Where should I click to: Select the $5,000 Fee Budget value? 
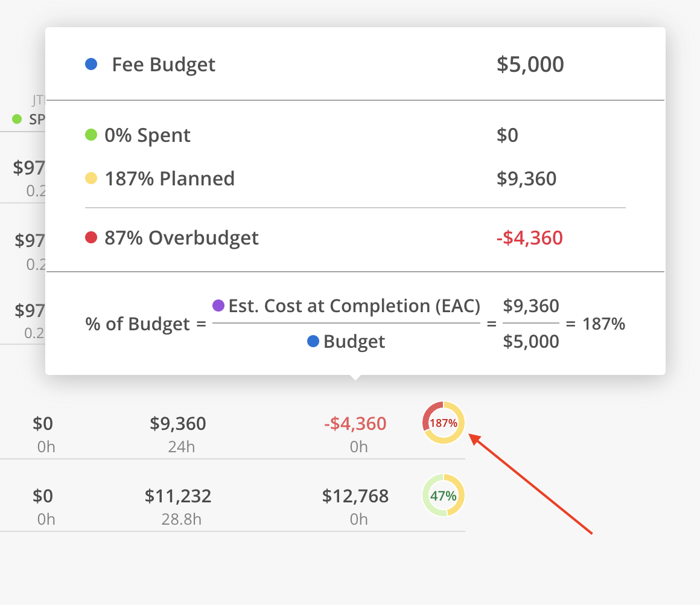pyautogui.click(x=530, y=65)
